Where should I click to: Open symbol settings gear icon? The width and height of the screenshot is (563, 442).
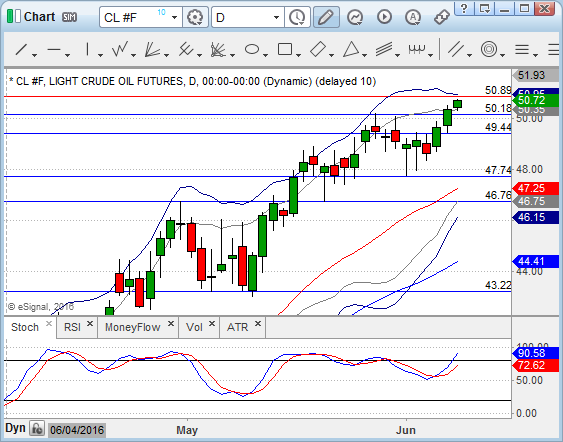[x=195, y=17]
